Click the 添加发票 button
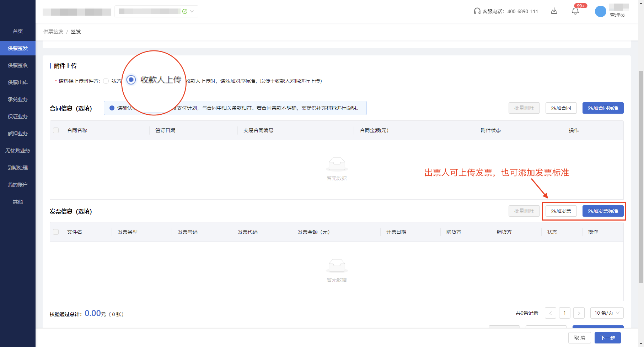The image size is (644, 347). click(x=561, y=211)
